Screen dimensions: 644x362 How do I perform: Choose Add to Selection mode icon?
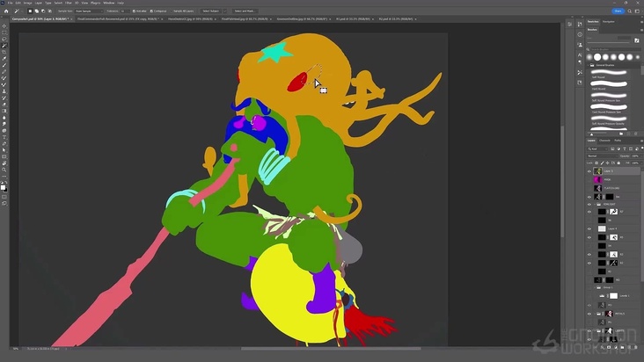37,11
